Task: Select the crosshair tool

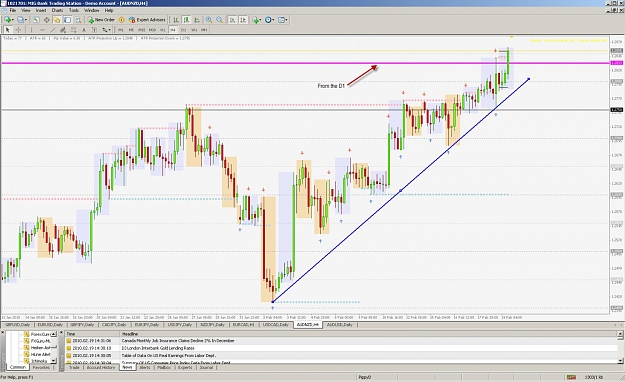Action: (x=18, y=30)
